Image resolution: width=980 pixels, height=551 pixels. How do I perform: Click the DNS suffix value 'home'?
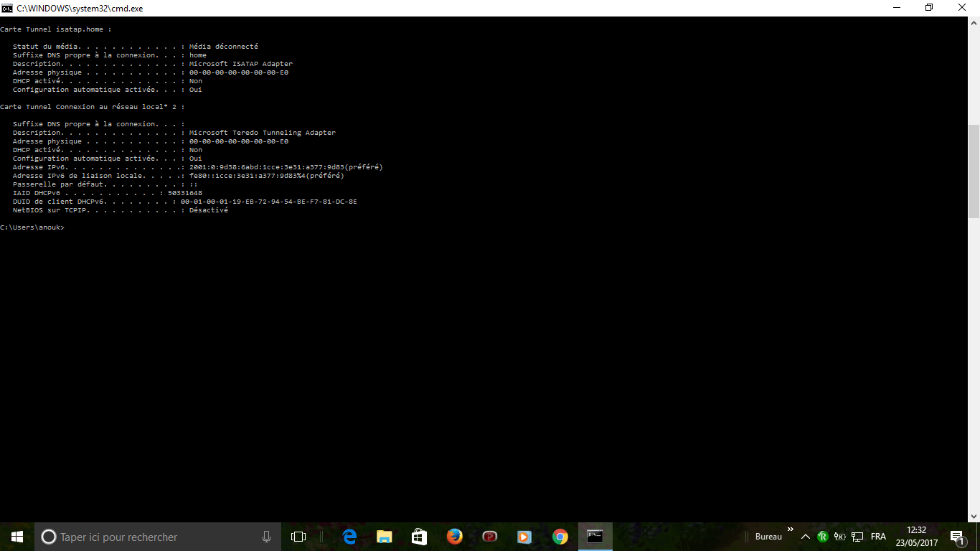point(198,55)
